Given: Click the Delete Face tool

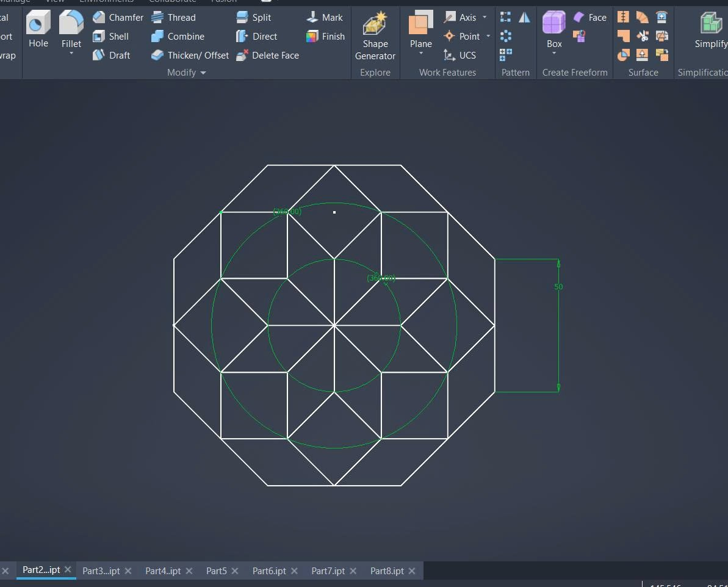Looking at the screenshot, I should click(x=267, y=55).
